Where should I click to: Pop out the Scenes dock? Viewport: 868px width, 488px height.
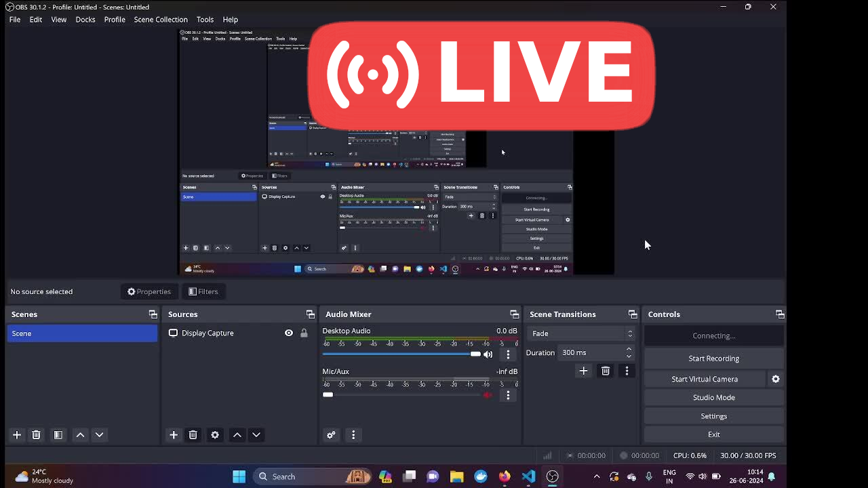(153, 314)
